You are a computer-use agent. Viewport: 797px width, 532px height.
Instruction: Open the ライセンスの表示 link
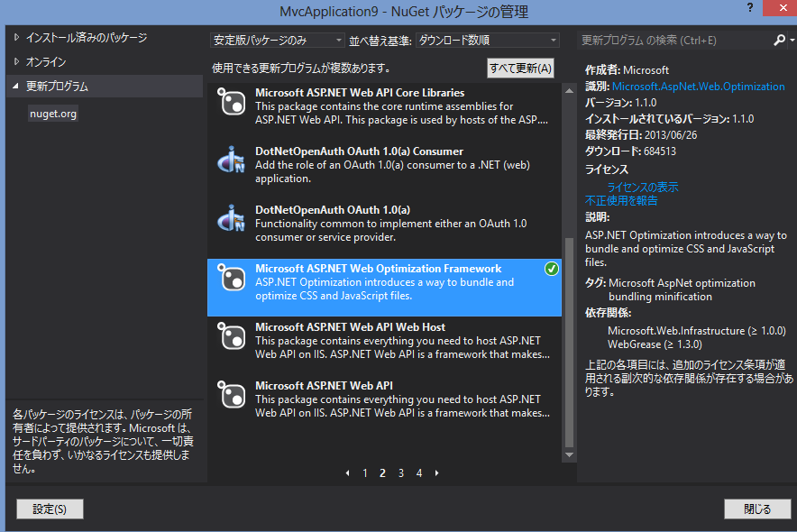pos(643,187)
